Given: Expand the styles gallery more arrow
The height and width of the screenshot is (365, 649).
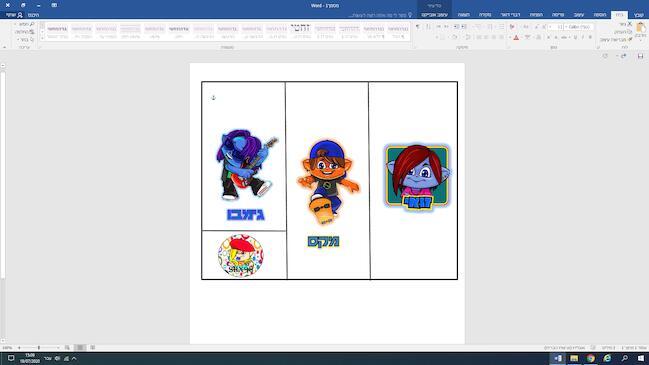Looking at the screenshot, I should 42,38.
